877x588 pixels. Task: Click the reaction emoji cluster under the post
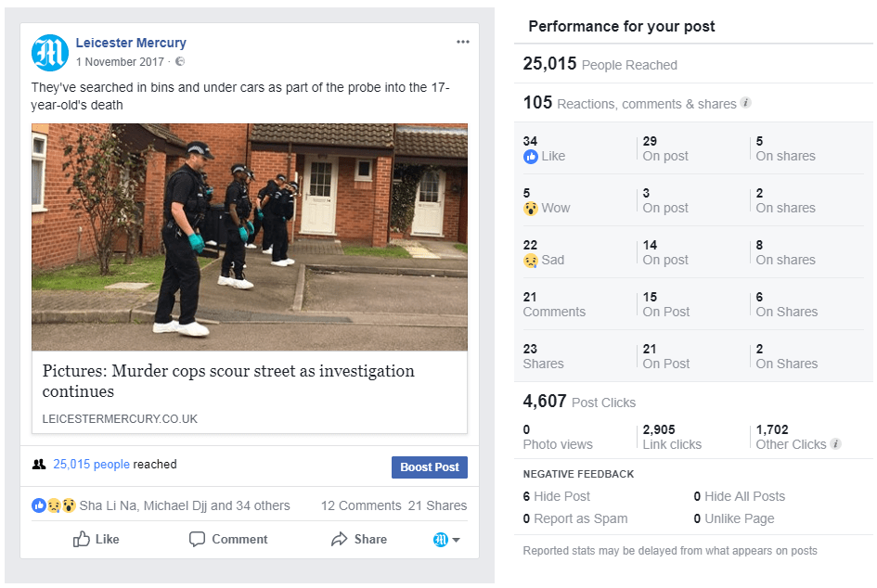click(54, 505)
